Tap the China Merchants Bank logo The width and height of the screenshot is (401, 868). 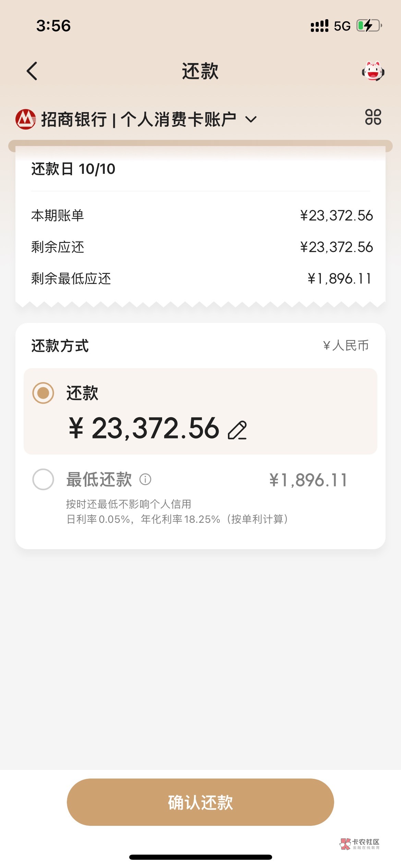[x=25, y=119]
